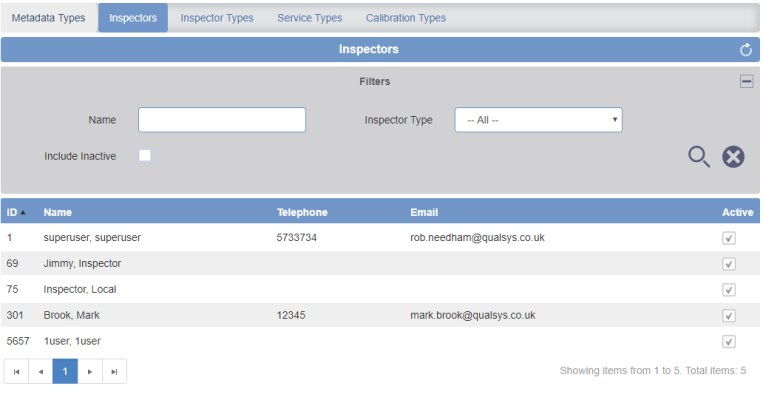Sort by Name column header
763x400 pixels.
(57, 213)
